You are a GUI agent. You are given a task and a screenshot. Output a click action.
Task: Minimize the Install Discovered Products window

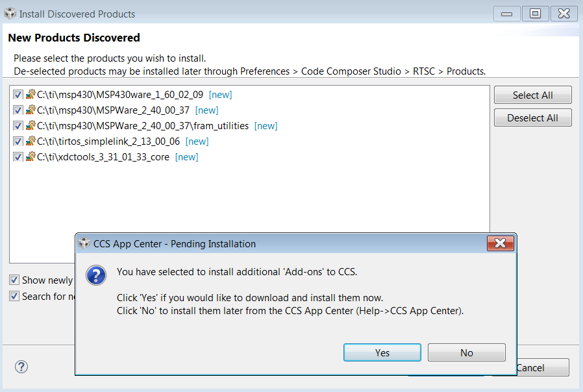(506, 14)
